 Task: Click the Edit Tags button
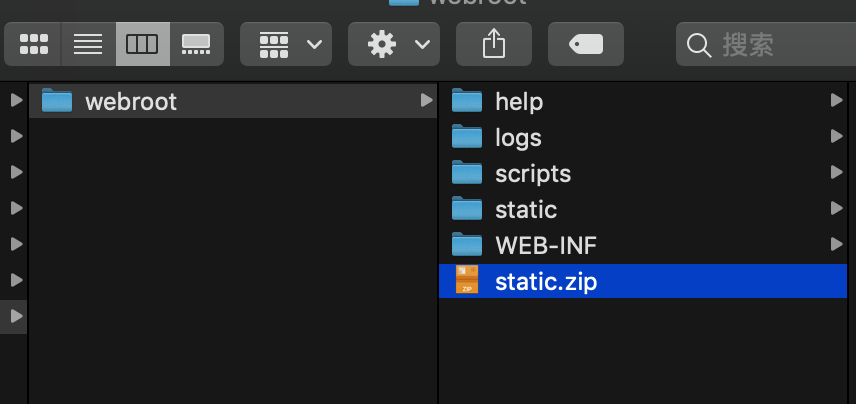586,44
